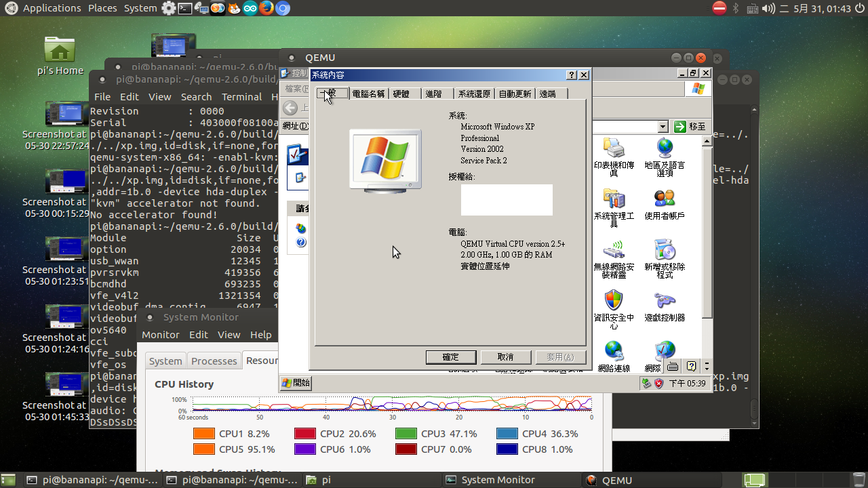This screenshot has width=868, height=488.
Task: Click the CPU3 color swatch
Action: 406,434
